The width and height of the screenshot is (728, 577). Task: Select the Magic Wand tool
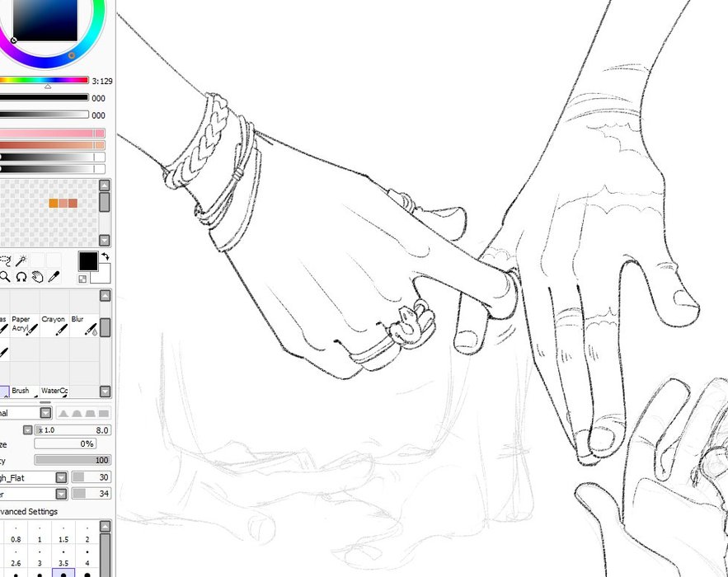(21, 260)
